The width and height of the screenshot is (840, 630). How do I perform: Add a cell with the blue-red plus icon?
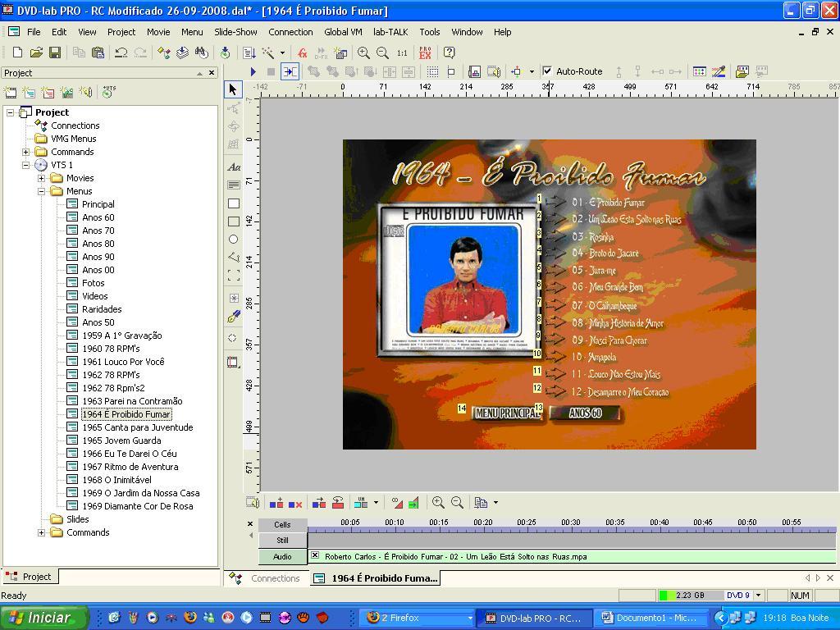[276, 503]
